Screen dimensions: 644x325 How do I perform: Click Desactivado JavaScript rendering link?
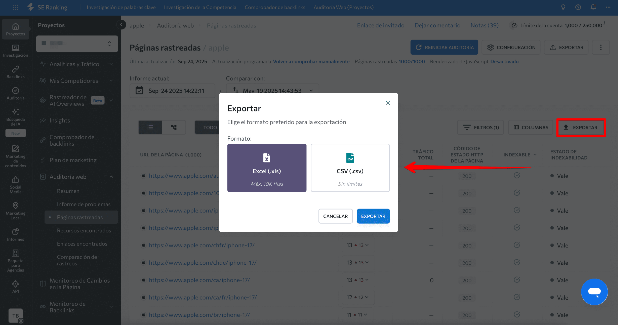coord(504,62)
